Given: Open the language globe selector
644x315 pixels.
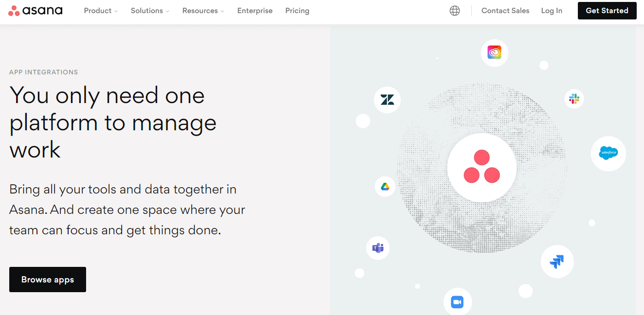Looking at the screenshot, I should (x=455, y=11).
